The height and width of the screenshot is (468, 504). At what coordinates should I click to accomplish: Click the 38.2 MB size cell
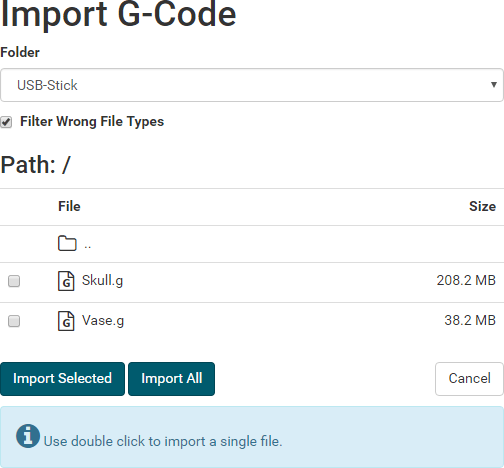(x=470, y=320)
